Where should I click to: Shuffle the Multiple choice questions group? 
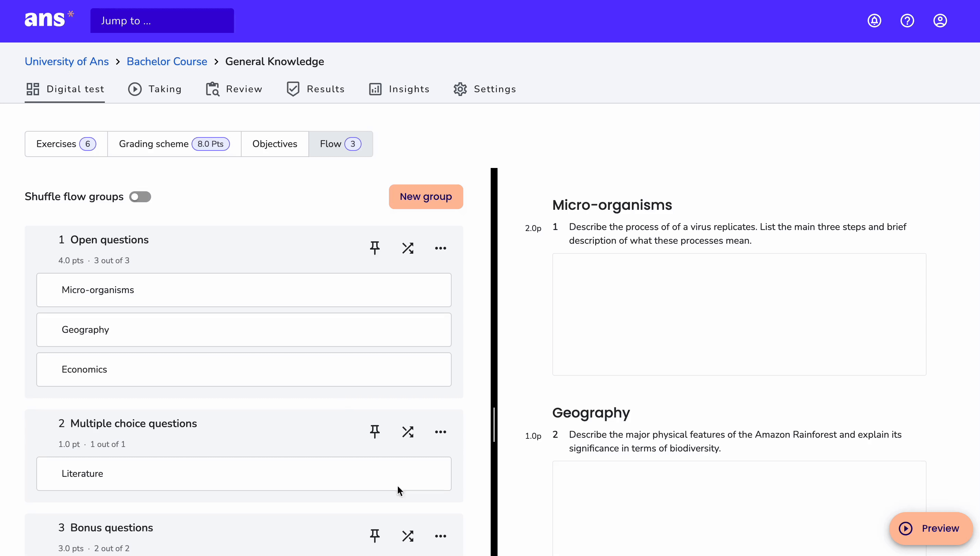[x=407, y=432]
